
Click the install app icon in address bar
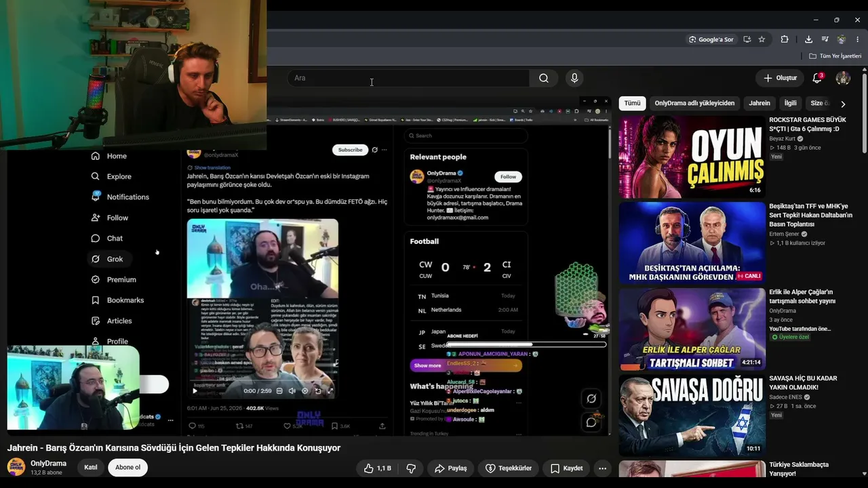pos(747,39)
